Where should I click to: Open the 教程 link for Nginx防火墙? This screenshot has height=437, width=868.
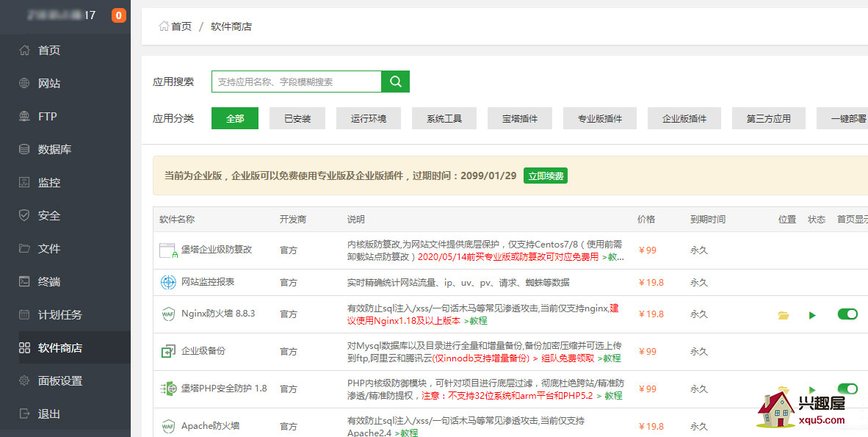tap(476, 321)
